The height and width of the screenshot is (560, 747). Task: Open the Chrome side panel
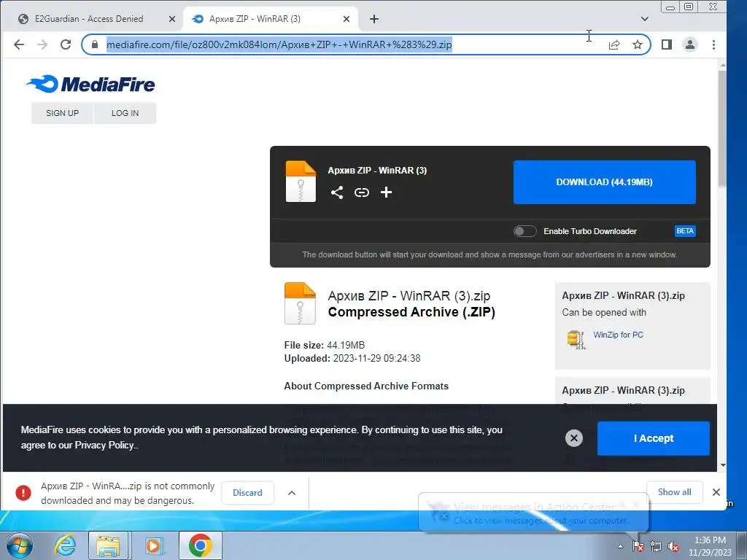[667, 44]
